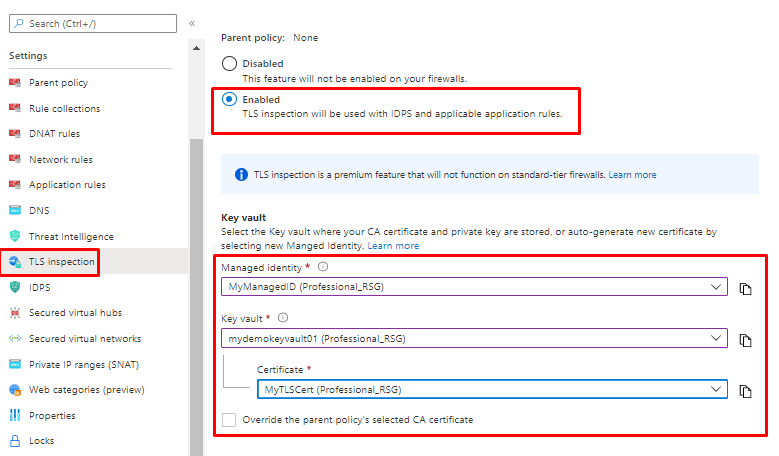Screen dimensions: 779x456
Task: Select the Disabled radio button
Action: pos(230,64)
